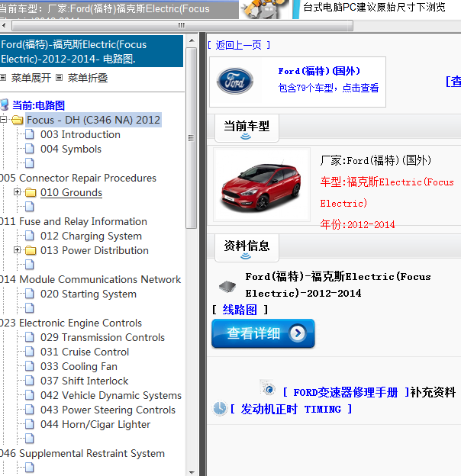
Task: Open 014 Module Communications Network
Action: 91,279
